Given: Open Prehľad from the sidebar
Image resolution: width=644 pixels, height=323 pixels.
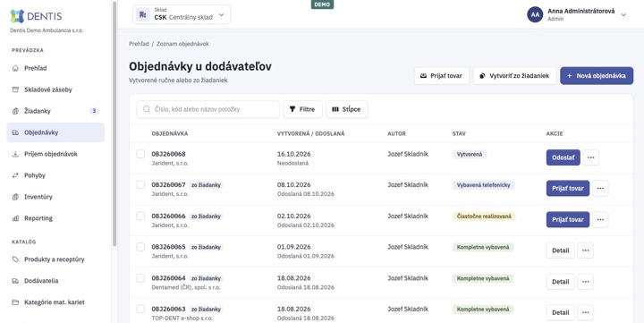Looking at the screenshot, I should [55, 68].
